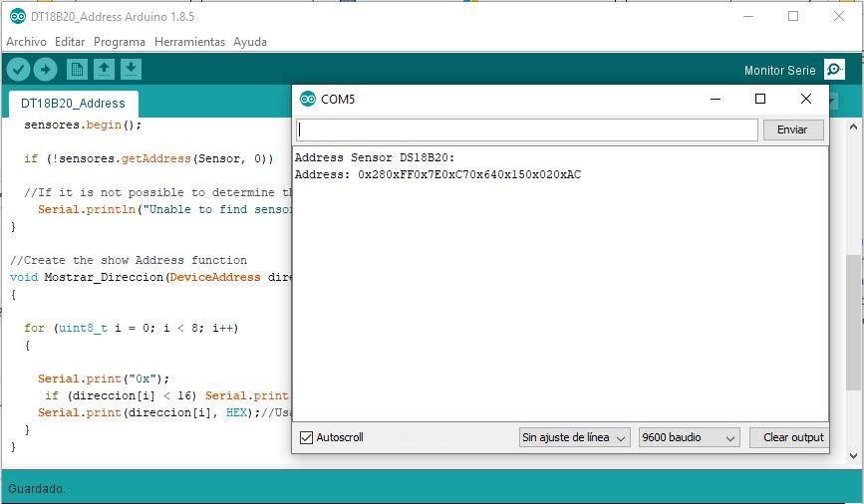Screen dimensions: 864x504
Task: Click the 'sensores.begin();' code line
Action: coord(83,126)
